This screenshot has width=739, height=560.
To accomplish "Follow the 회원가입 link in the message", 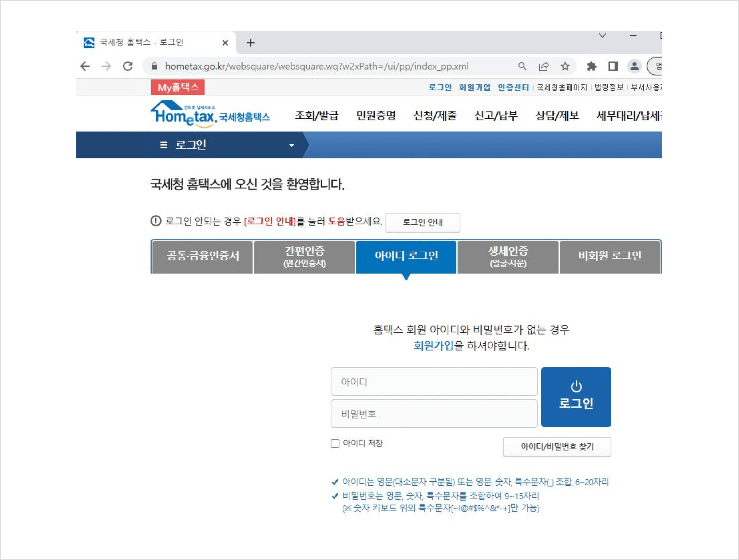I will 433,345.
